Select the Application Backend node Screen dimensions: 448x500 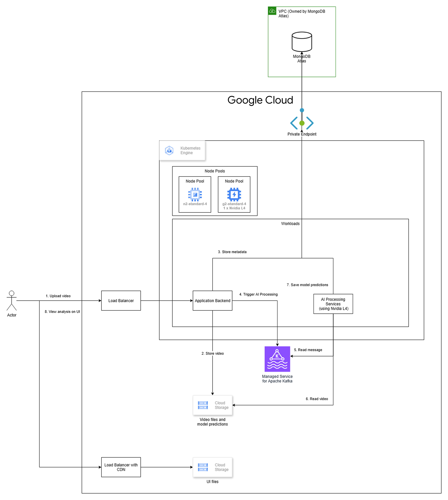click(x=212, y=301)
